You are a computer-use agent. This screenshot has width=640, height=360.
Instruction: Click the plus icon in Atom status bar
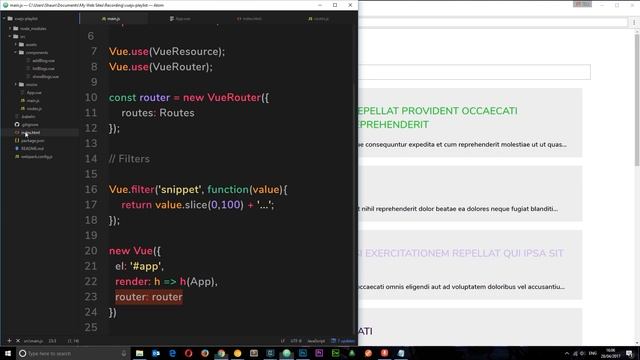9,341
